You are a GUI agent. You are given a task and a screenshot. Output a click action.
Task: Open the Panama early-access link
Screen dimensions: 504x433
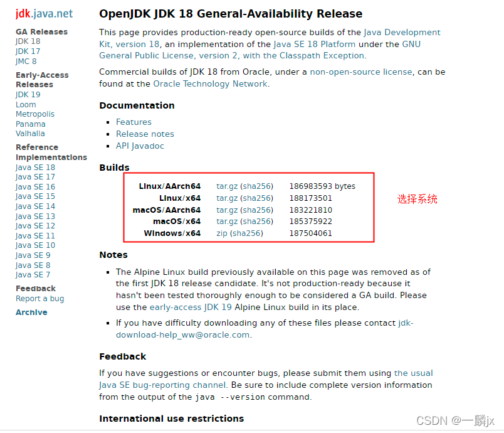[31, 124]
